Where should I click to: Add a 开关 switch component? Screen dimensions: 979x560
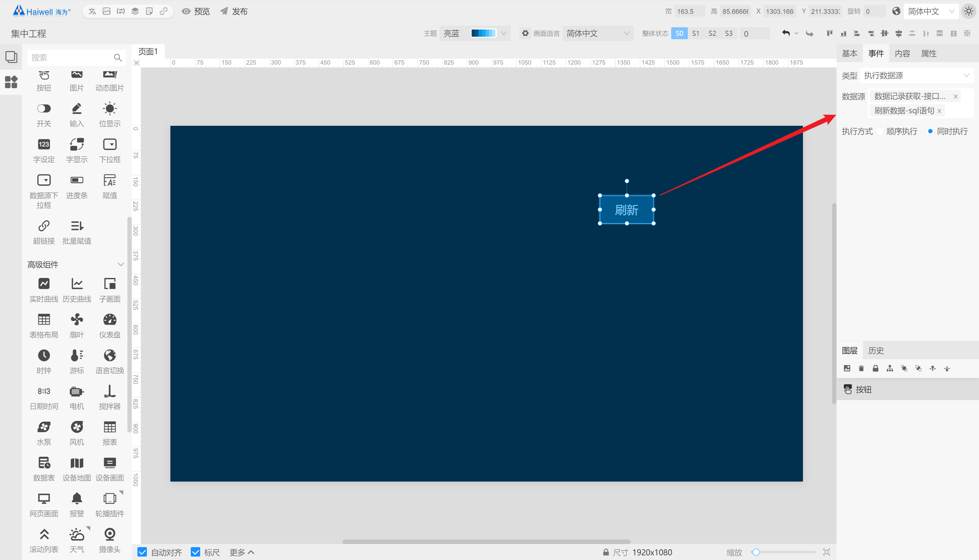click(44, 114)
